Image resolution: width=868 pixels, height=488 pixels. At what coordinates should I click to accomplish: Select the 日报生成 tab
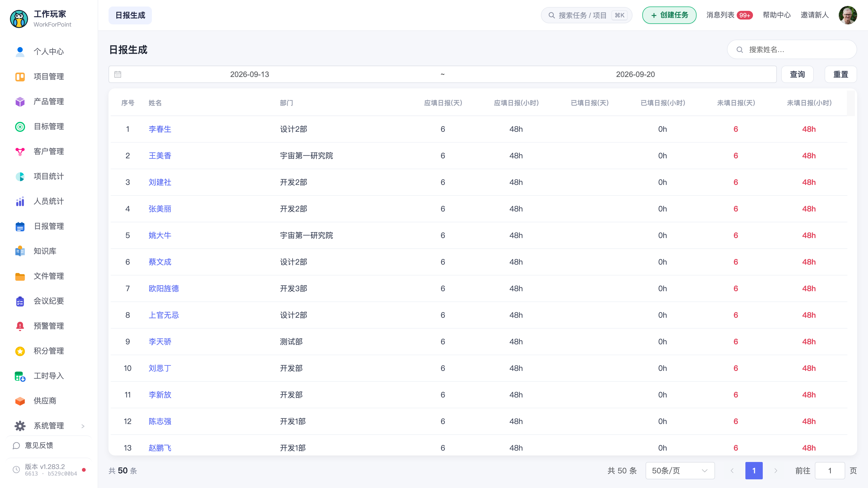(130, 15)
